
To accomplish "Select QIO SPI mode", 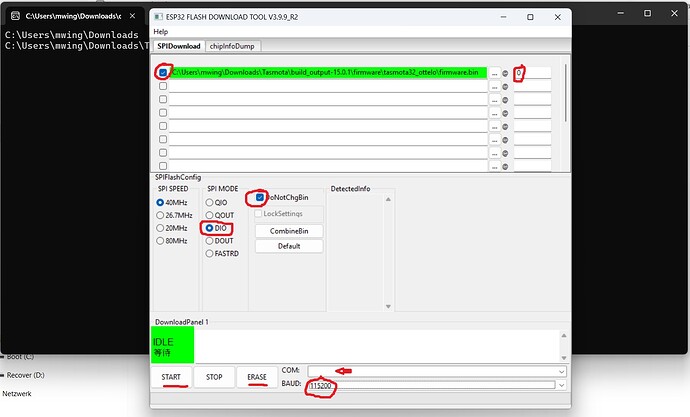I will (x=210, y=201).
